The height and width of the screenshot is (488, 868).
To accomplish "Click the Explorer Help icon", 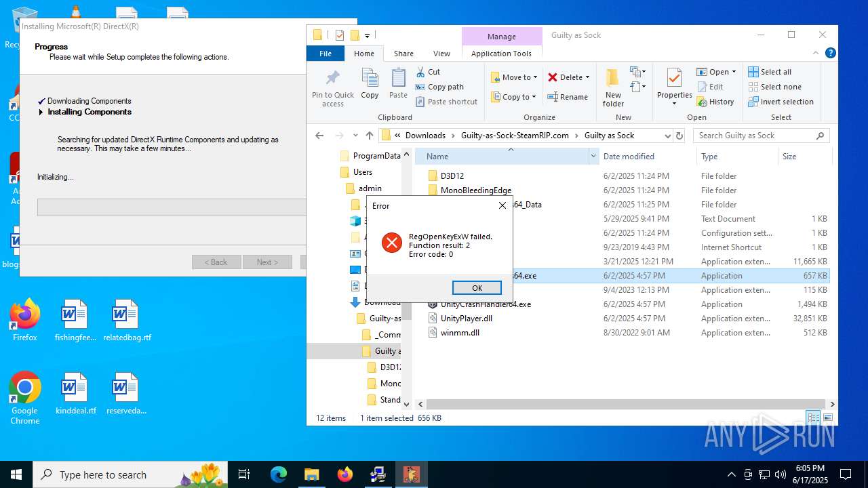I will click(830, 53).
